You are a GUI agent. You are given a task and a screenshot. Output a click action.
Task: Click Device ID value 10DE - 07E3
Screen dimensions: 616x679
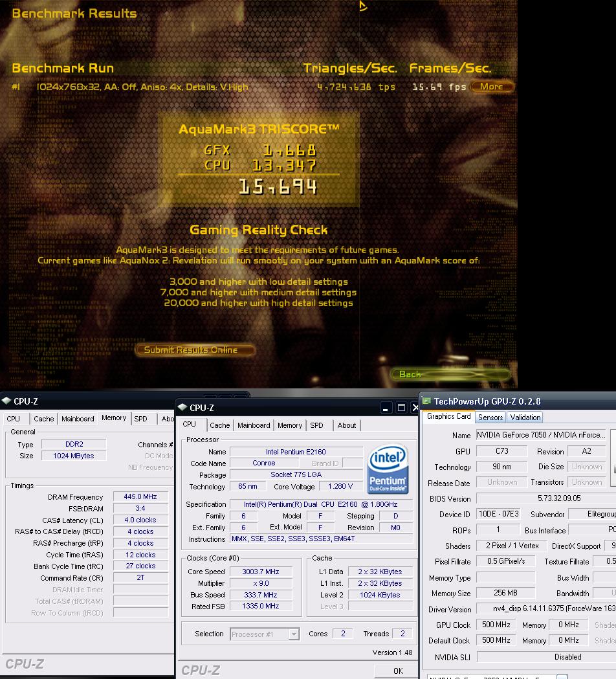[x=498, y=514]
